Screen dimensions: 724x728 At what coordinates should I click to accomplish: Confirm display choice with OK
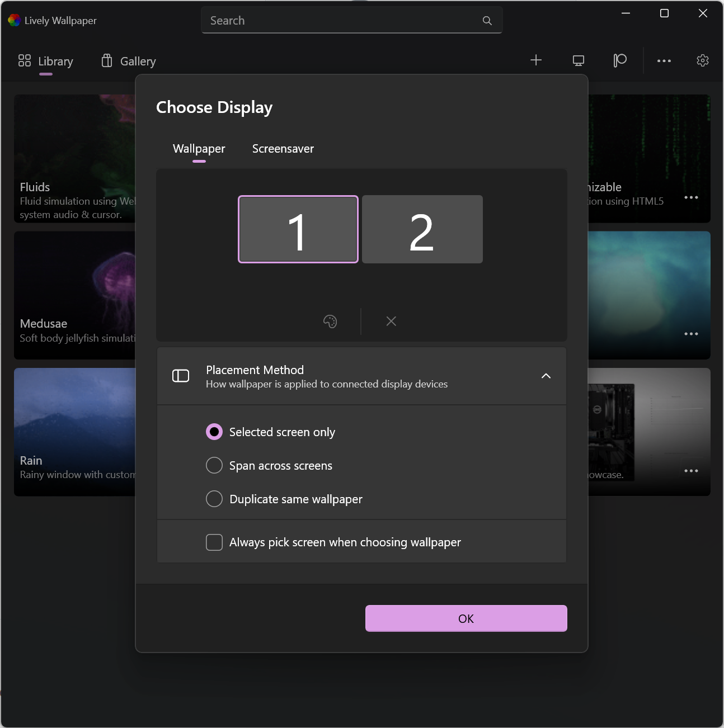[x=466, y=618]
